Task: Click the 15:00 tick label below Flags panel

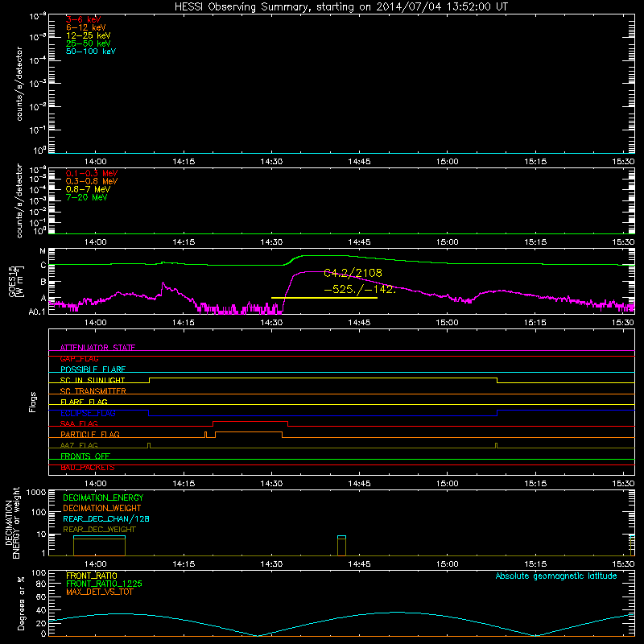Action: (x=448, y=484)
